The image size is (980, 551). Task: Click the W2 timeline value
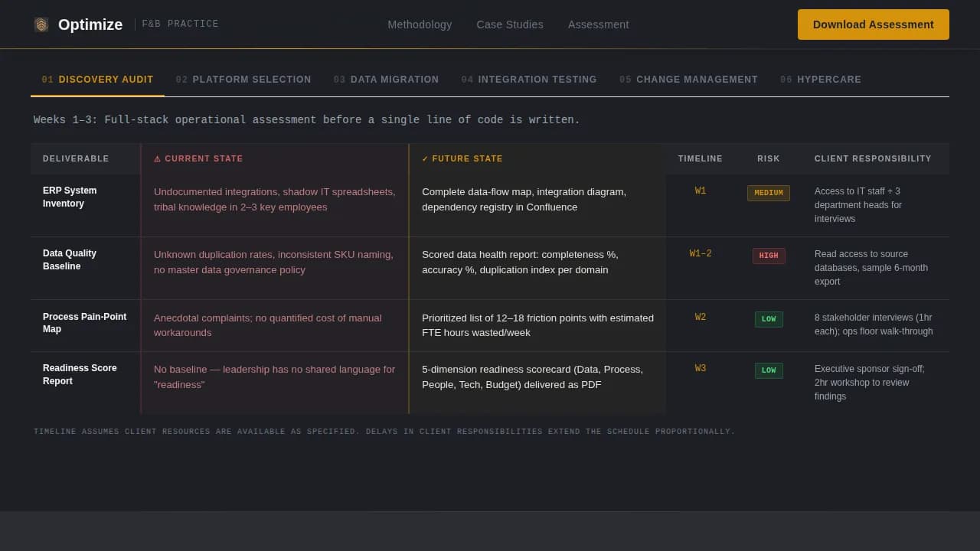click(701, 318)
